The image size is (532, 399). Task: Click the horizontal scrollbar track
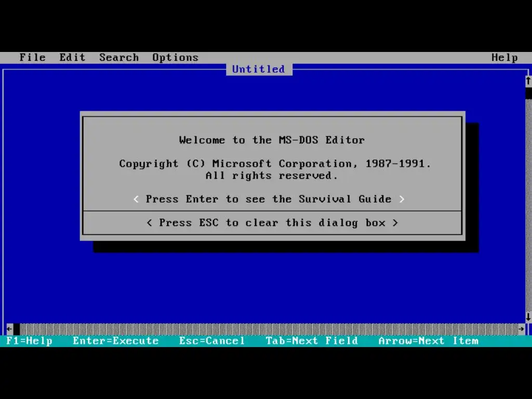point(269,329)
